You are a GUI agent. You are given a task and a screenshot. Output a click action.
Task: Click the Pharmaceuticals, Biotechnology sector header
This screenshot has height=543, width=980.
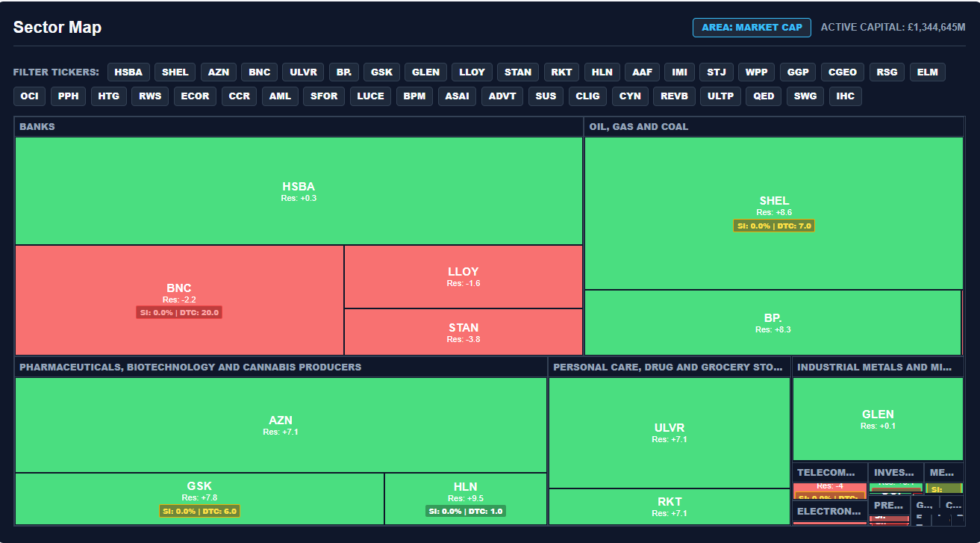tap(281, 367)
